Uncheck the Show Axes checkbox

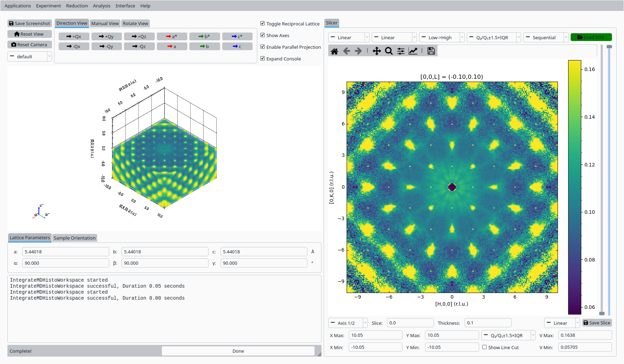(263, 35)
